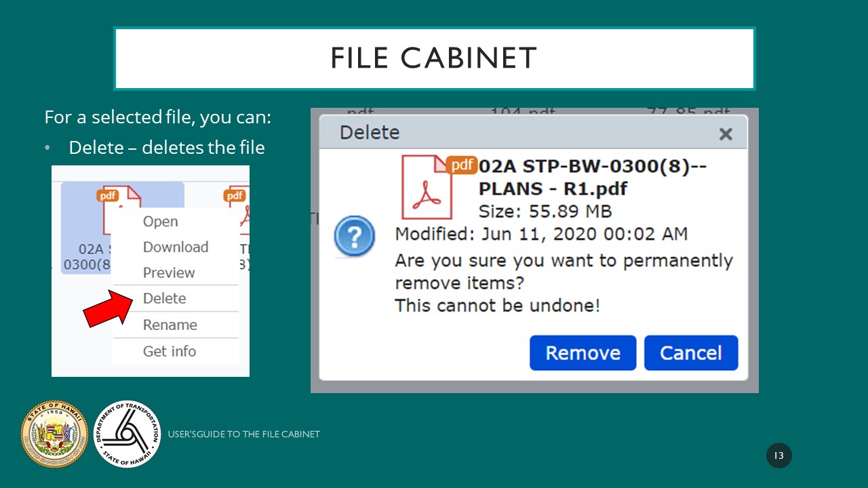Screen dimensions: 868x488
Task: Click the Department of Transportation logo
Action: point(127,434)
